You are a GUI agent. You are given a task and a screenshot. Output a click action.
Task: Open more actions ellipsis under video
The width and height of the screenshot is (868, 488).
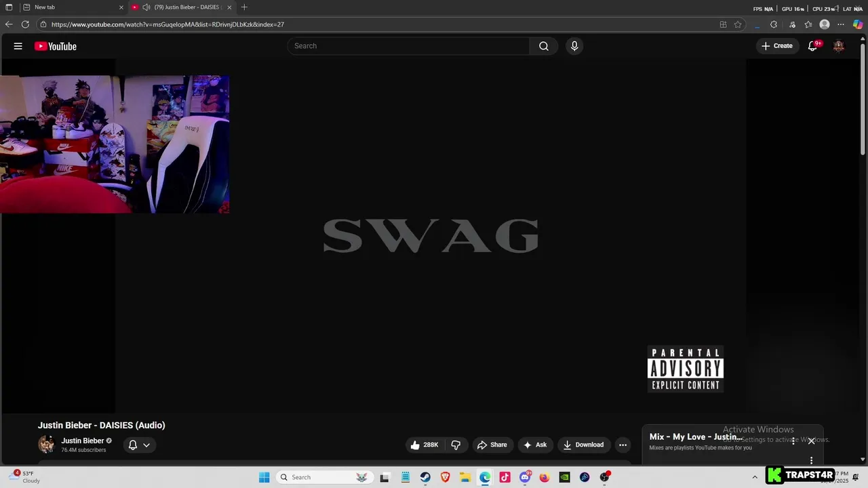tap(623, 445)
